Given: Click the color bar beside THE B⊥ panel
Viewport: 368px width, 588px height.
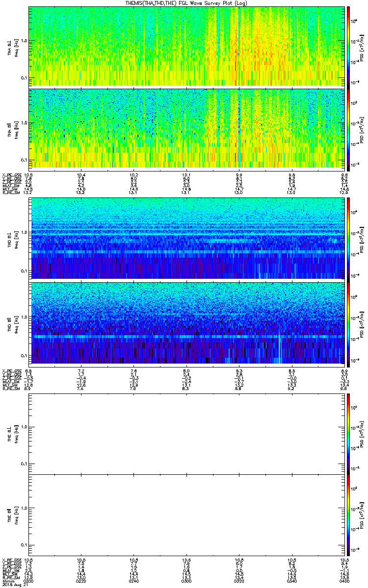Looking at the screenshot, I should coord(348,433).
